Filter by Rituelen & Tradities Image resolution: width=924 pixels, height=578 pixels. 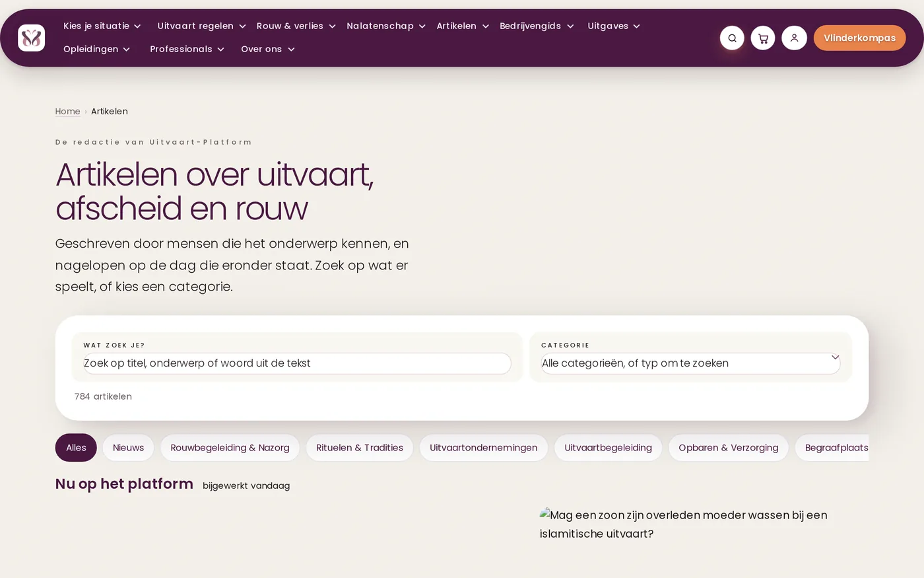coord(360,448)
